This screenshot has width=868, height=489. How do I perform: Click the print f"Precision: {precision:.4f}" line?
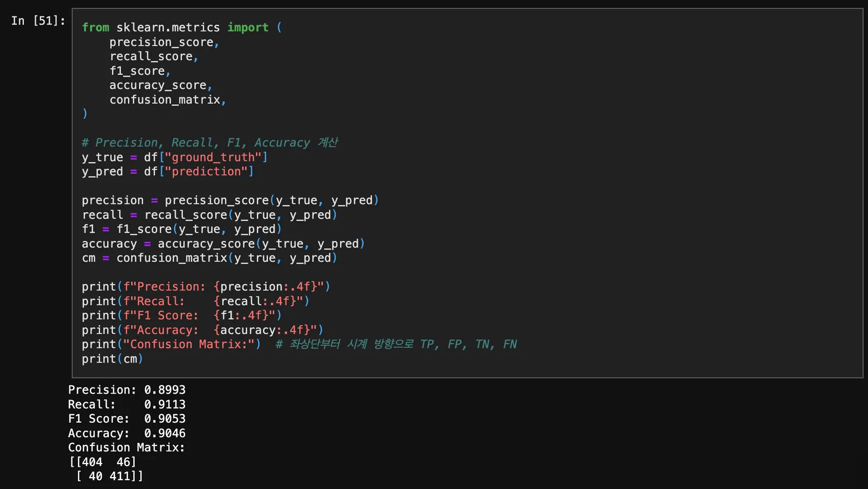(x=206, y=287)
